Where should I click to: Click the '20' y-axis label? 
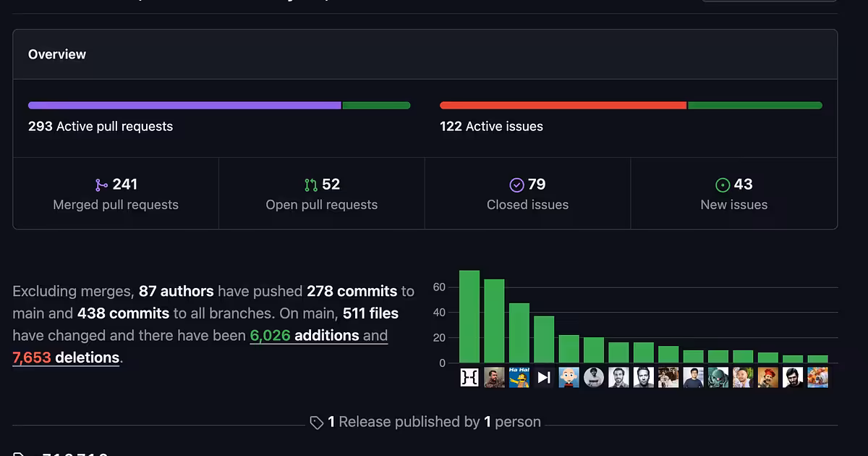439,338
